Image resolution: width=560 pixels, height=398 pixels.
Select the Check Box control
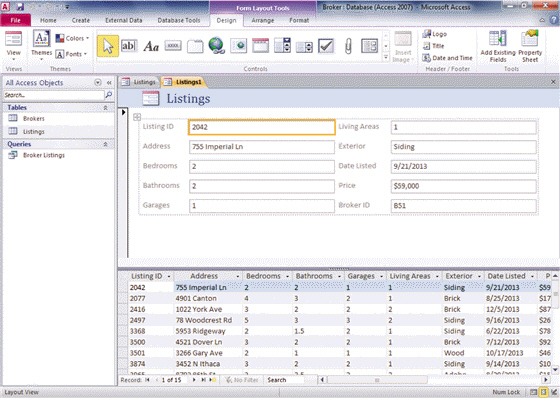click(x=326, y=46)
